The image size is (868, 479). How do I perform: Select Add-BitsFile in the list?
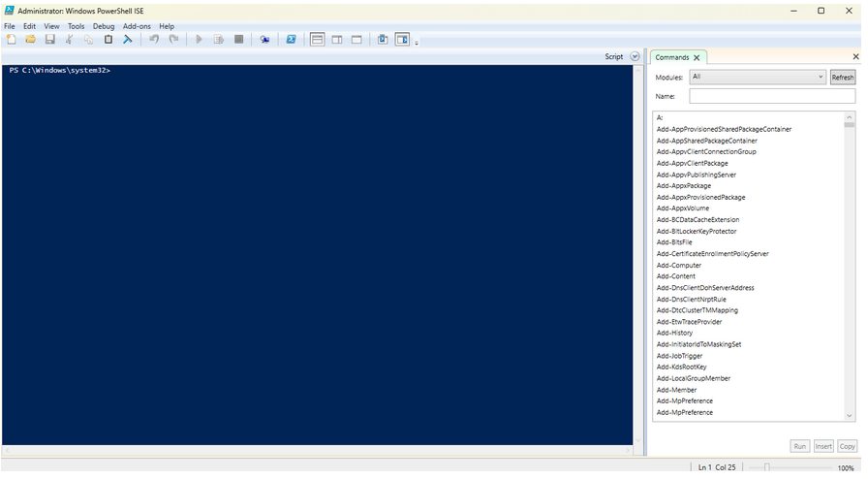674,242
